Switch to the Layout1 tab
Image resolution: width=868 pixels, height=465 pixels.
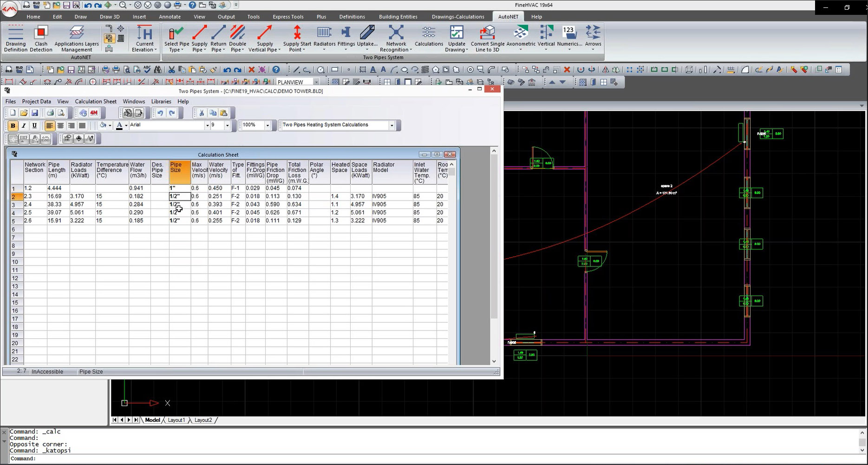click(176, 420)
